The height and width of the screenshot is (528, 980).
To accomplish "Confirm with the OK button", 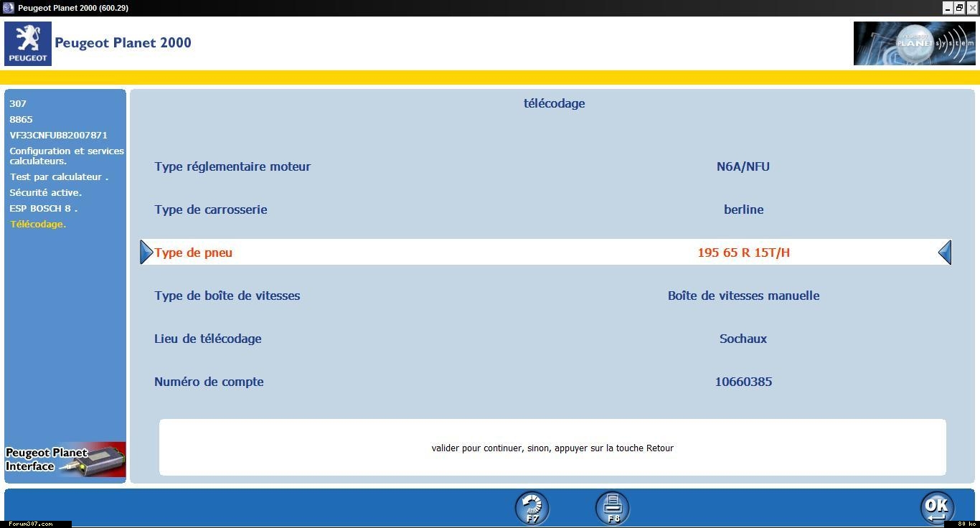I will pos(937,508).
